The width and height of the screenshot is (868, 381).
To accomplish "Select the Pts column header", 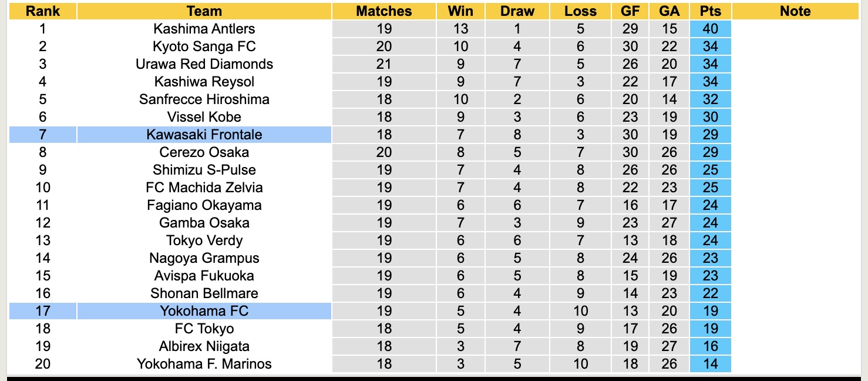I will [710, 11].
